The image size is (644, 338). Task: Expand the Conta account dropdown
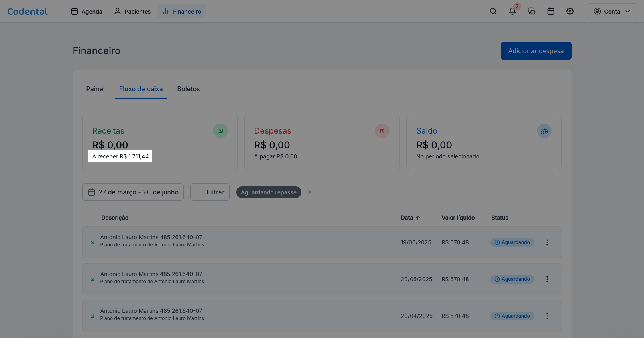(612, 11)
